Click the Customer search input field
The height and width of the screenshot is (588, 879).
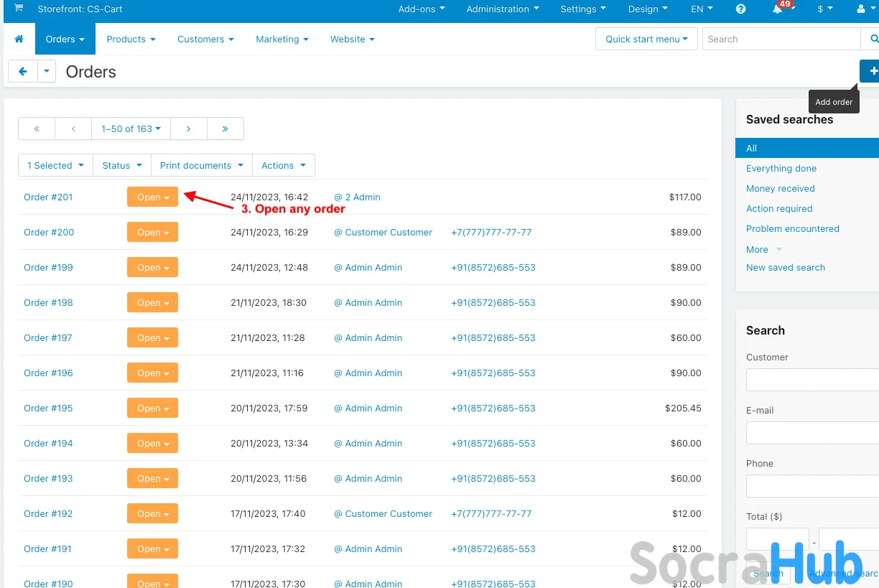(812, 379)
